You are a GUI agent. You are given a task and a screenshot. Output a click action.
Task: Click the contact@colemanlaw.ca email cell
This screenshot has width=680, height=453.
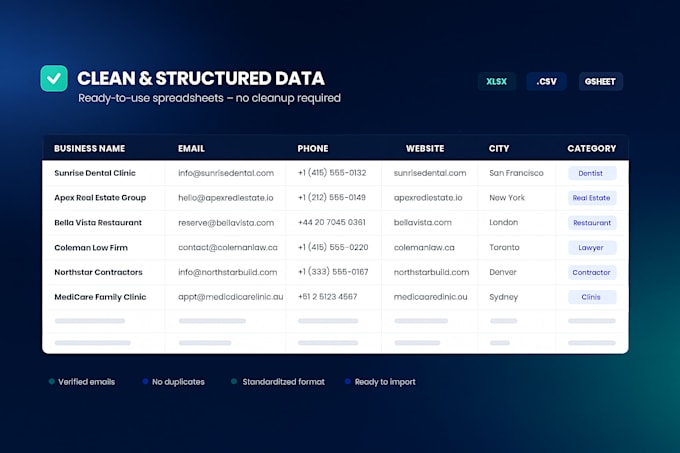point(228,248)
